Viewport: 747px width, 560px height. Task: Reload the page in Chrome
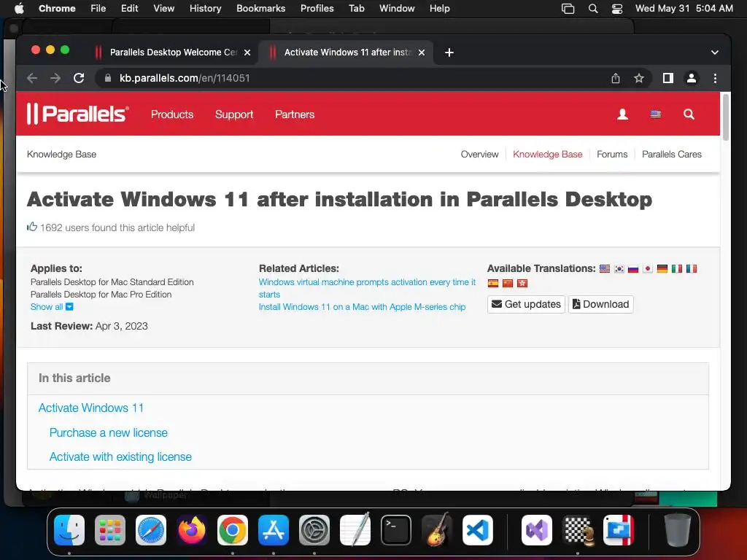click(79, 78)
